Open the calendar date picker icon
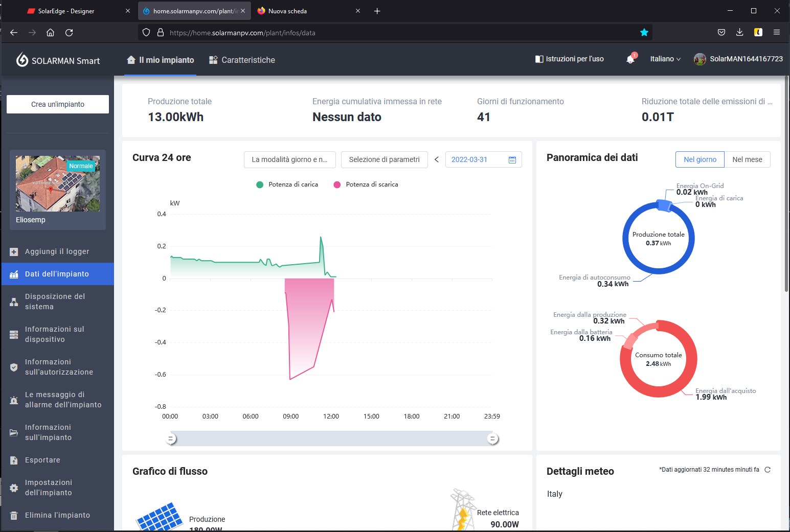The height and width of the screenshot is (532, 790). (x=512, y=160)
